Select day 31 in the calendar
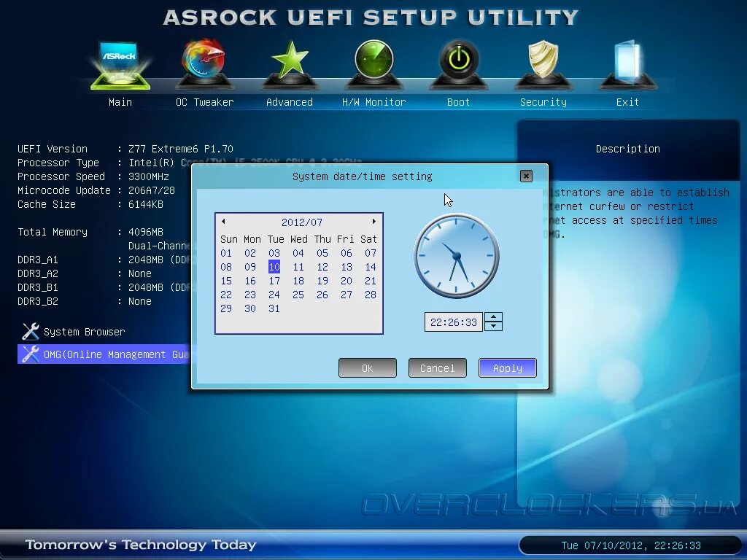This screenshot has height=560, width=747. [x=274, y=308]
